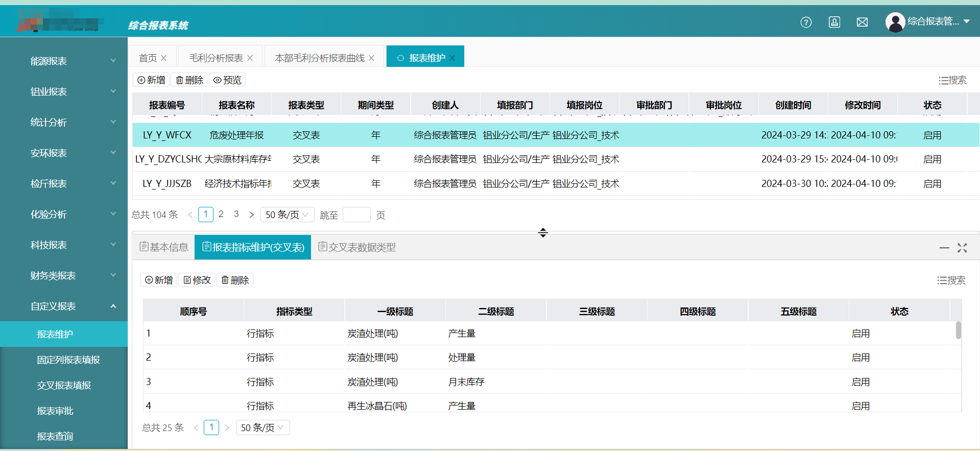
Task: Switch to the 本部毛利分析报表曲线 tab
Action: pyautogui.click(x=320, y=58)
